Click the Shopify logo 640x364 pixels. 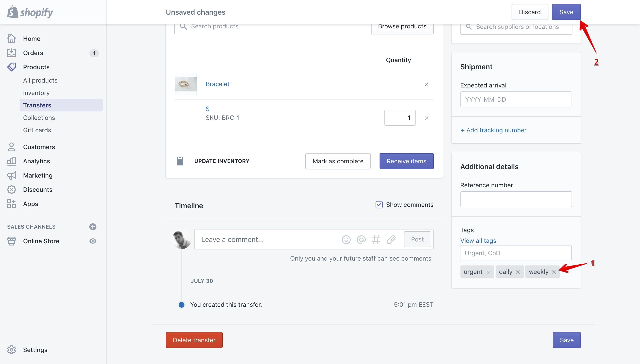[x=30, y=12]
